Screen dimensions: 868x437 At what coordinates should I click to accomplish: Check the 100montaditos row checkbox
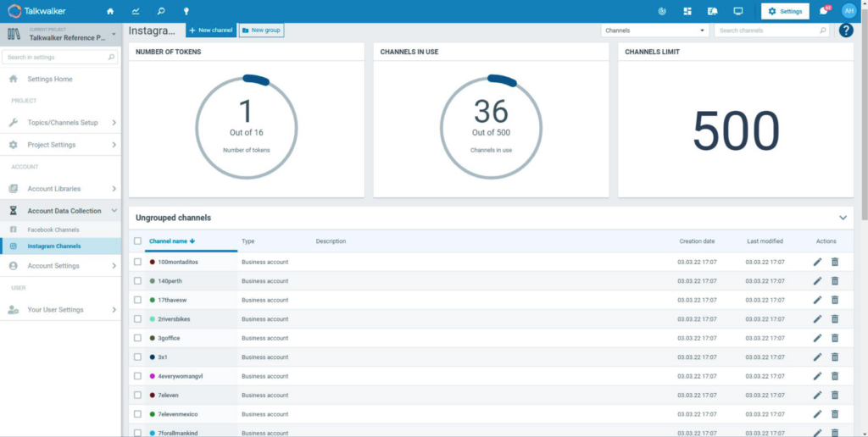click(x=137, y=262)
